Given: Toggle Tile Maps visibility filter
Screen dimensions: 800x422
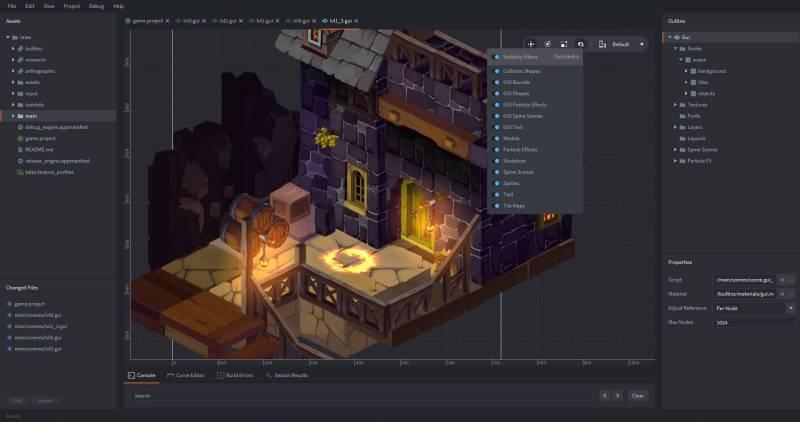Looking at the screenshot, I should [497, 206].
